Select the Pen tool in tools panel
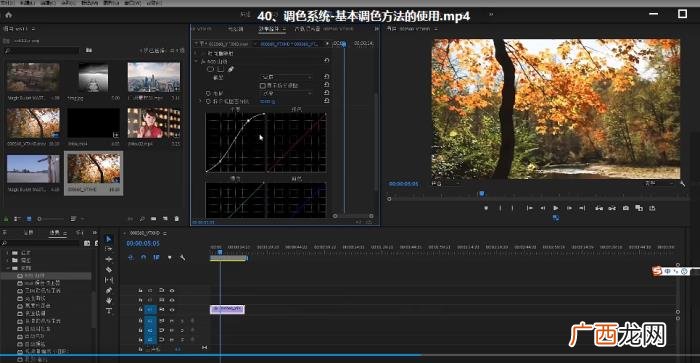The width and height of the screenshot is (700, 363). (108, 291)
